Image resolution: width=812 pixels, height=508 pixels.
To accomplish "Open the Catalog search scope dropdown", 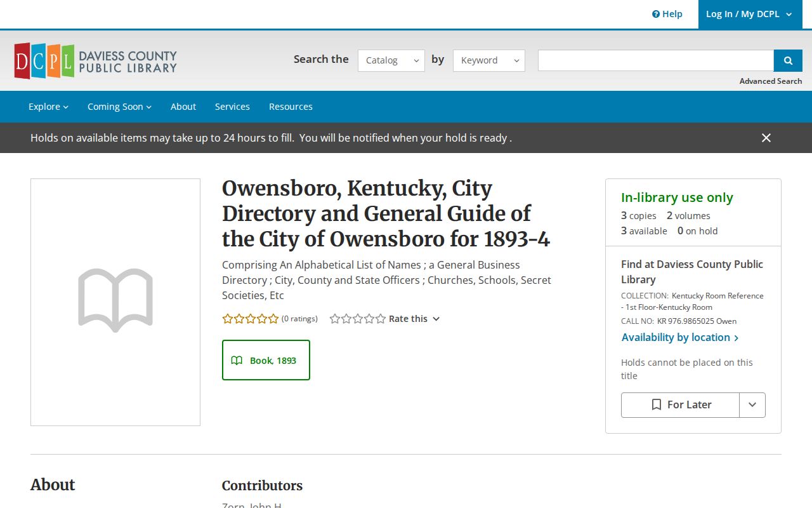I will coord(391,60).
